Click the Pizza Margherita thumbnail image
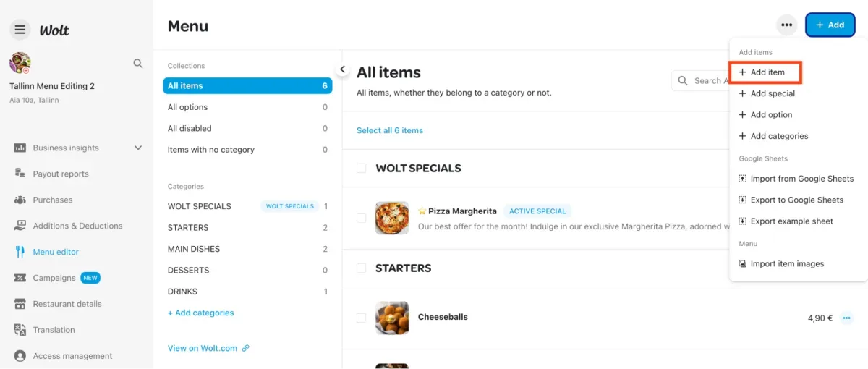 point(392,218)
